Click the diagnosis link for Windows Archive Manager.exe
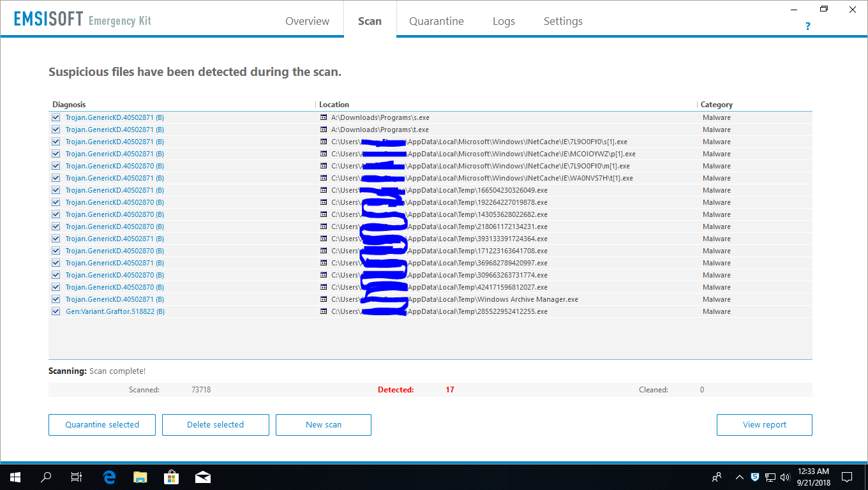Screen dimensions: 868x490 coord(115,299)
